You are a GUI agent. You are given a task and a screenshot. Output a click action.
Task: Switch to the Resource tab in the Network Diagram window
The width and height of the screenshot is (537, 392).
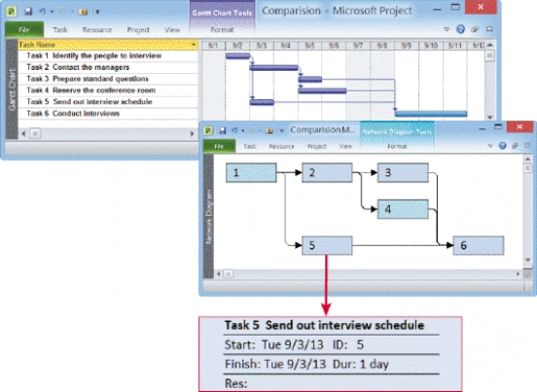tap(281, 147)
